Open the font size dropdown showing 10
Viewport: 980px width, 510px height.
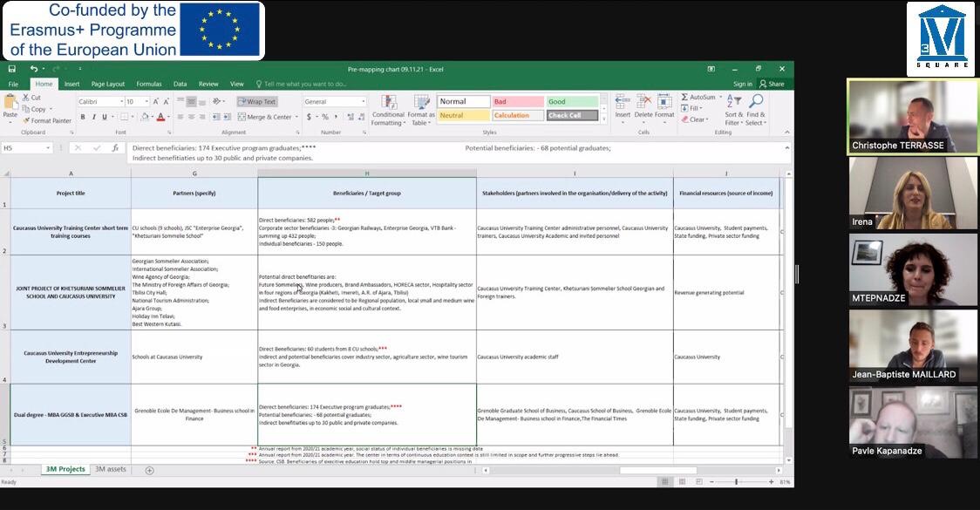(x=146, y=101)
